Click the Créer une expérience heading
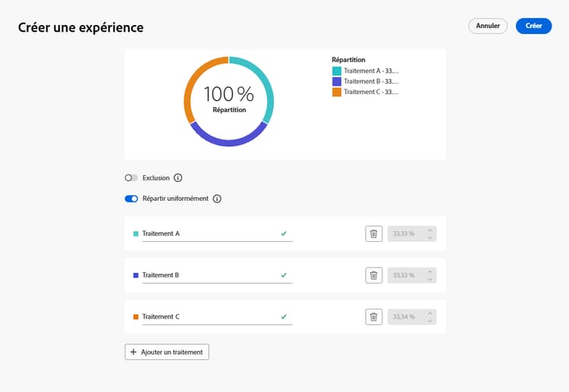Viewport: 569px width, 392px height. [81, 27]
